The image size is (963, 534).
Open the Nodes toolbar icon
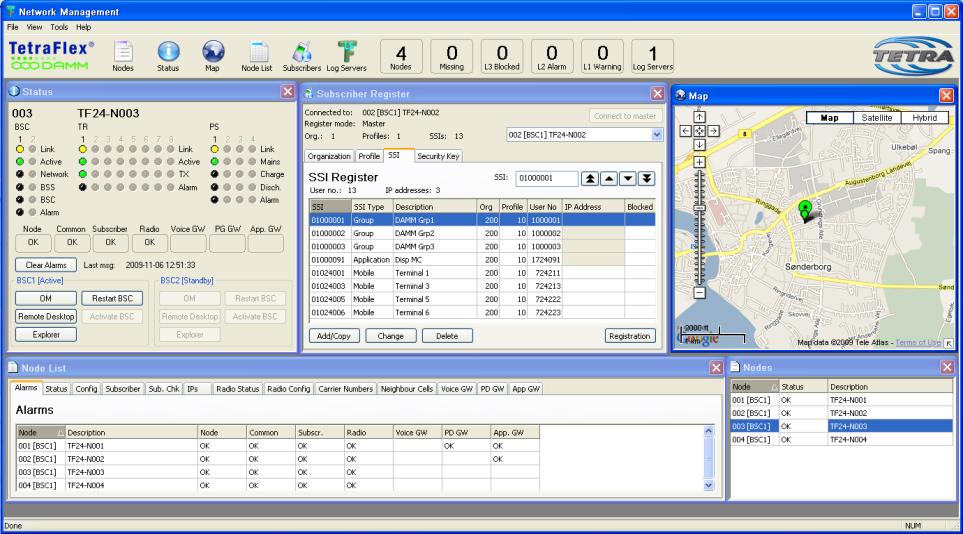123,57
